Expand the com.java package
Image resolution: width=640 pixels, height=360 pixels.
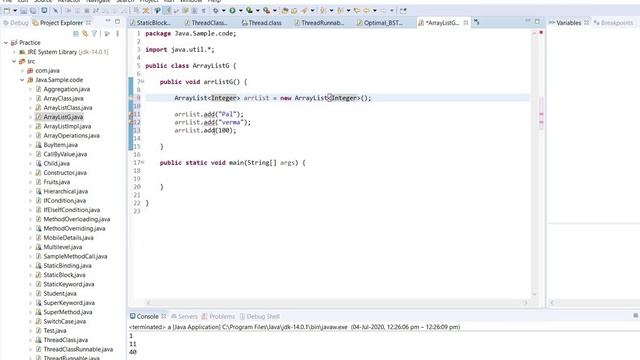pyautogui.click(x=22, y=71)
